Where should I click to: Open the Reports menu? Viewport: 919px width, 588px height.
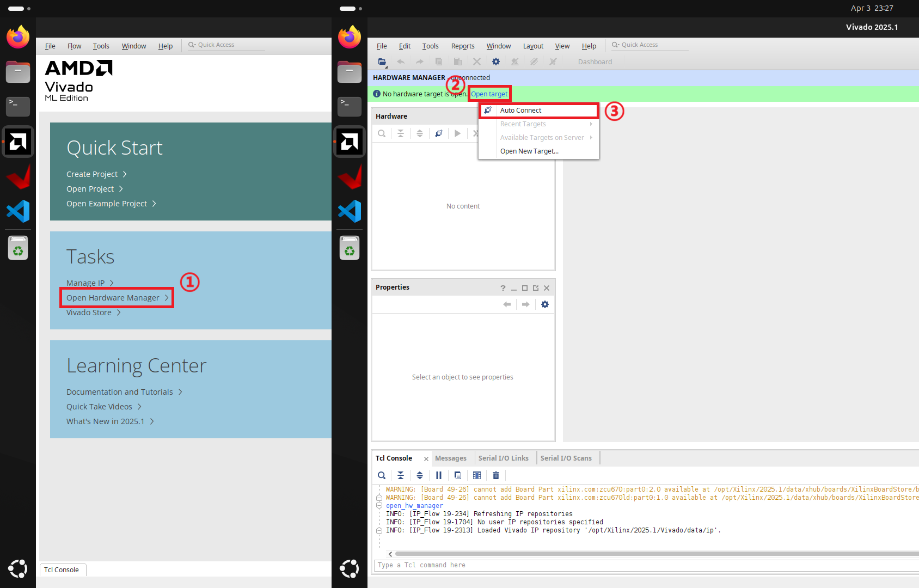pyautogui.click(x=463, y=46)
